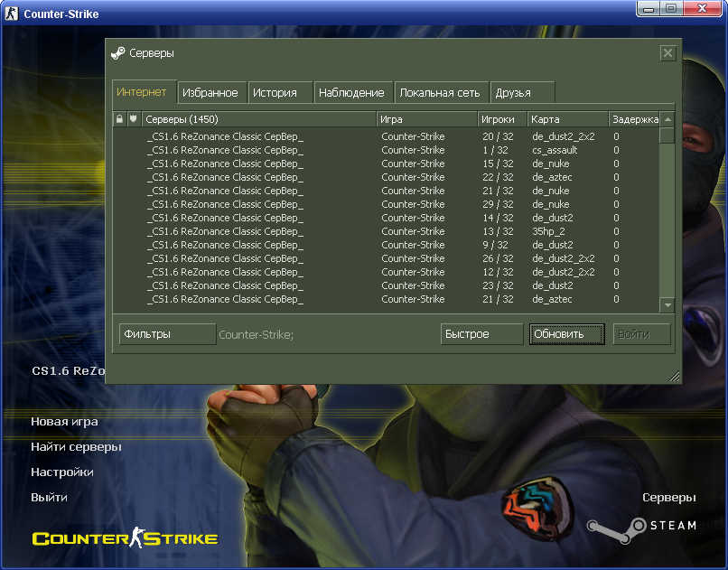Select the server row with 20 / 32 players
728x570 pixels.
[386, 136]
